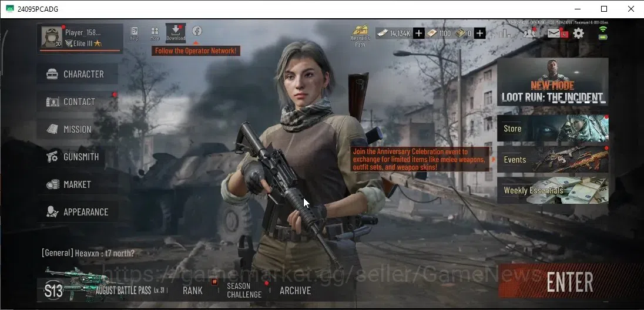Image resolution: width=644 pixels, height=310 pixels.
Task: Click the player avatar portrait
Action: pyautogui.click(x=52, y=37)
